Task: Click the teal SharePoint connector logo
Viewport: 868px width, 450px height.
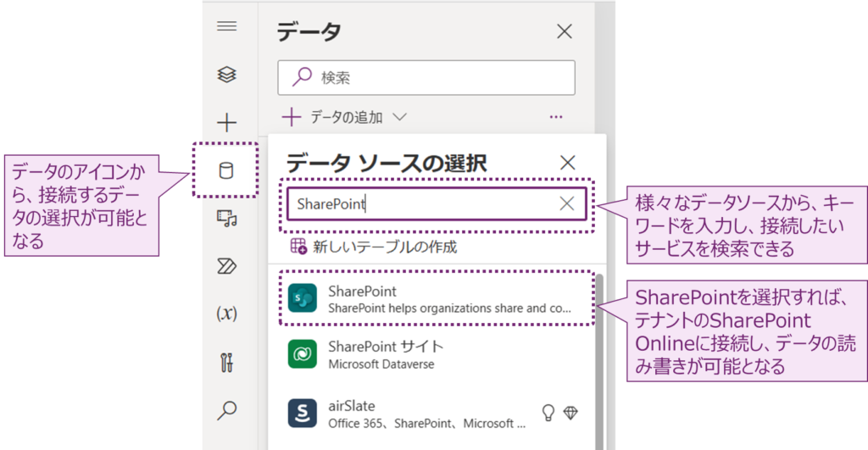Action: pos(303,297)
